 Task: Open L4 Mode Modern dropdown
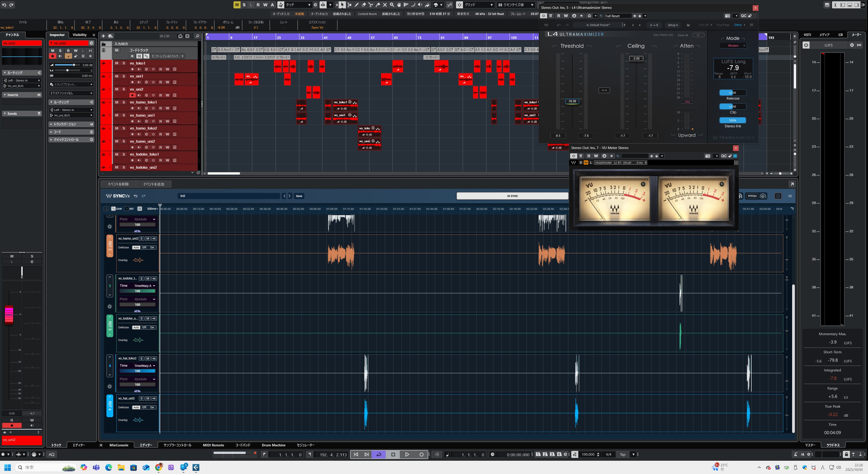pyautogui.click(x=733, y=46)
